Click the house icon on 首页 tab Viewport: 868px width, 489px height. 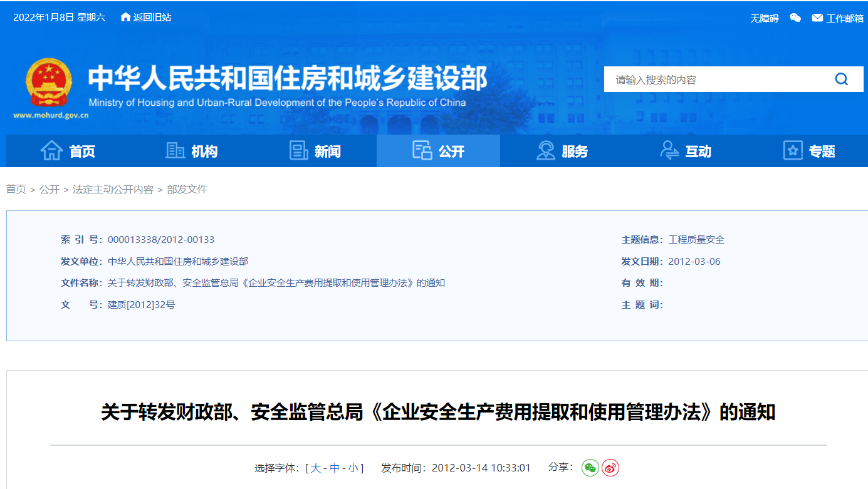(x=51, y=150)
